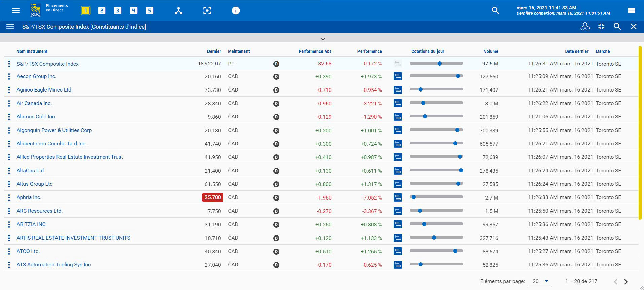Viewport: 644px width, 290px height.
Task: Collapse the panel using the minimize arrows icon
Action: coord(601,26)
